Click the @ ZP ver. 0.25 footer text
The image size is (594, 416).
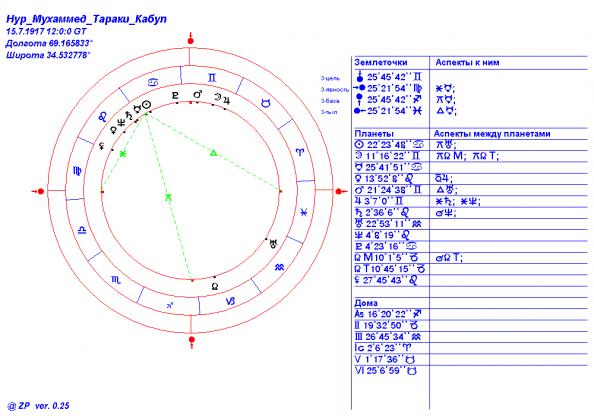point(39,406)
